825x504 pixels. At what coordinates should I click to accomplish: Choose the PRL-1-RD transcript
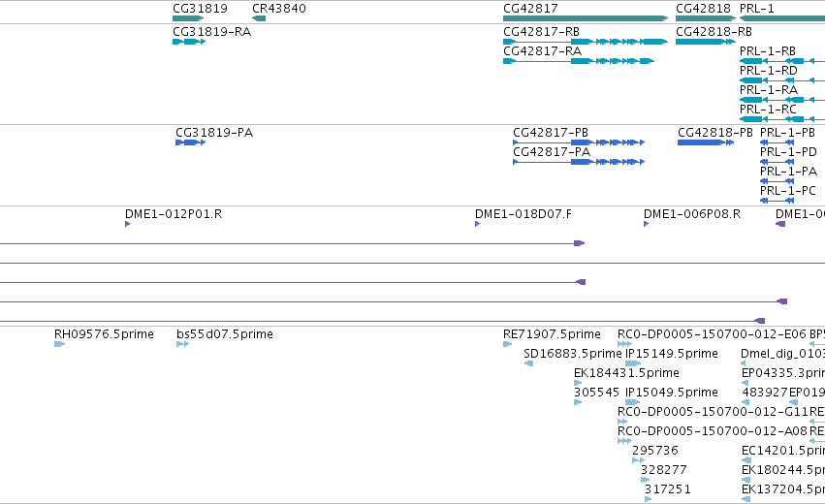pyautogui.click(x=768, y=71)
